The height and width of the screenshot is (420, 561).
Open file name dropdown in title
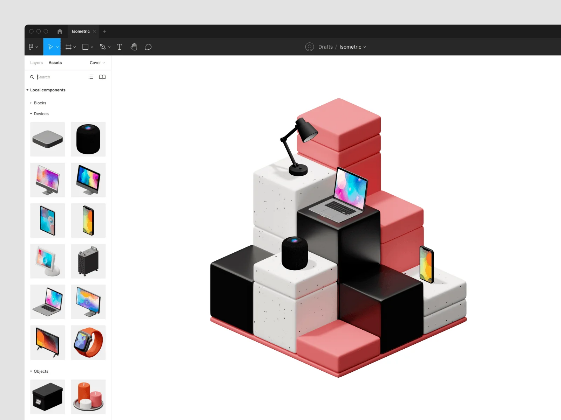tap(352, 47)
